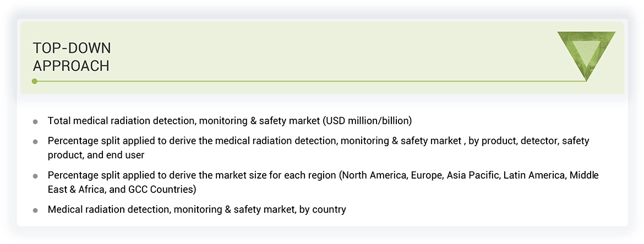Click the bullet before the 'by country' line
Viewport: 644px width, 244px height.
point(35,210)
